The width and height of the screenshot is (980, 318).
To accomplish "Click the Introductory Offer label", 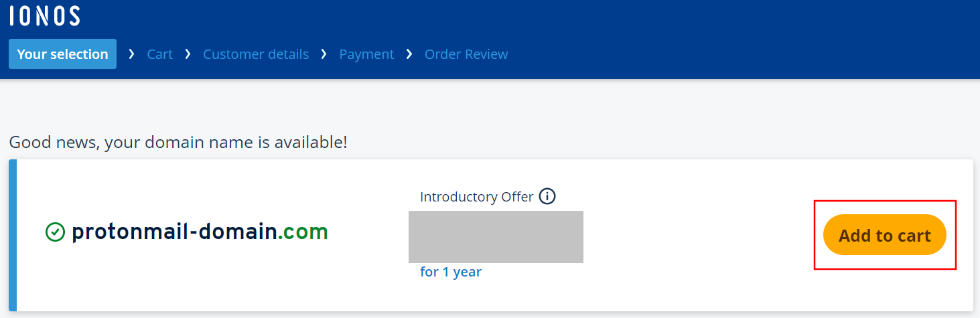I will (476, 197).
